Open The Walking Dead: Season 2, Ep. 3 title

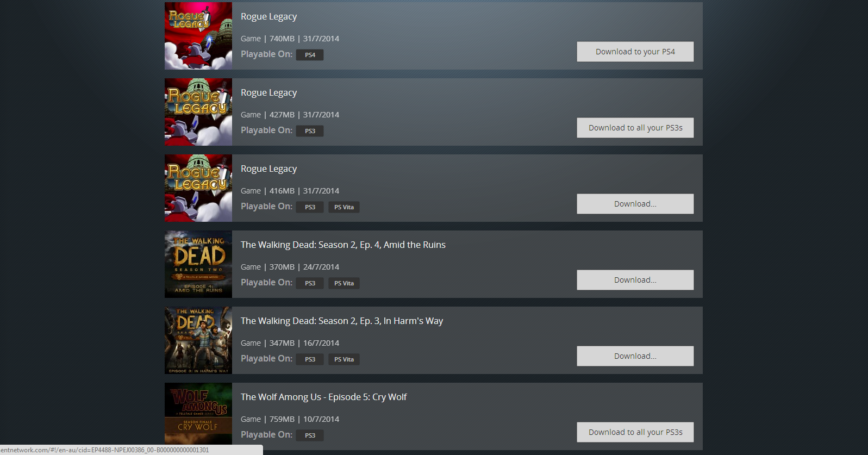click(342, 321)
